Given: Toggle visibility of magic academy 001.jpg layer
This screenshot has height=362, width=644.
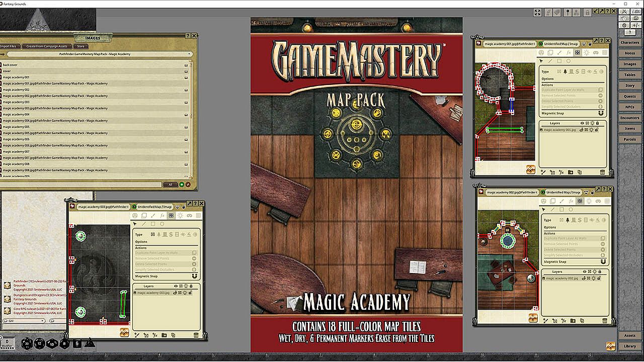Looking at the screenshot, I should click(x=582, y=130).
